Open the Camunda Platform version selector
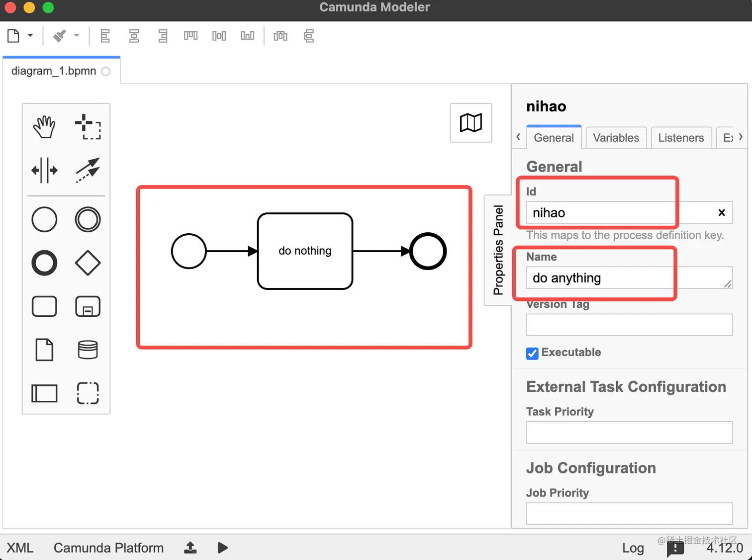This screenshot has width=752, height=560. click(x=108, y=548)
